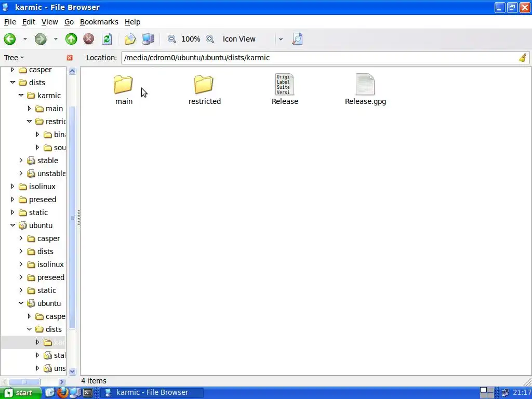Click the tree horizontal scrollbar right arrow
The image size is (532, 399).
coord(62,382)
